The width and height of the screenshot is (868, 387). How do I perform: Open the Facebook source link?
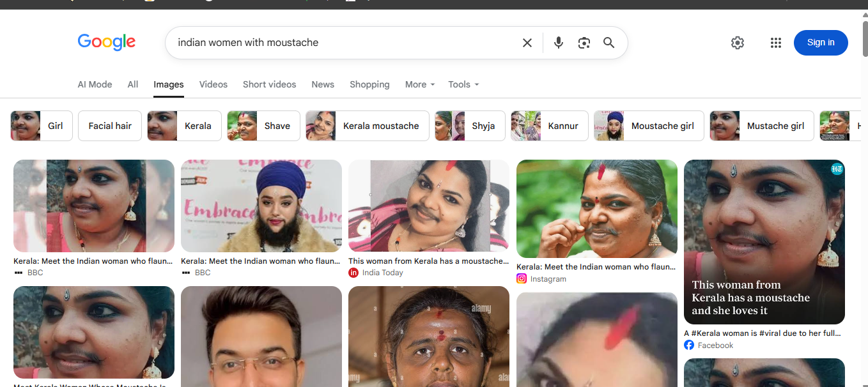(x=709, y=345)
